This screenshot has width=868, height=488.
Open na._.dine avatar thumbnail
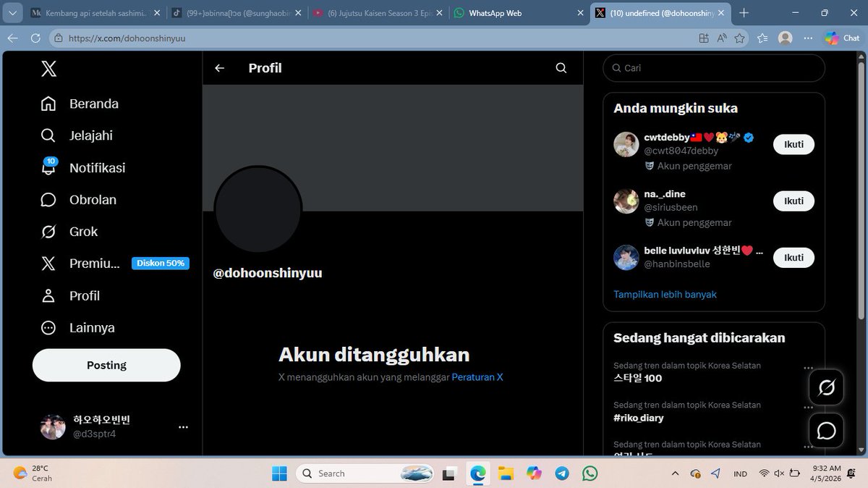pos(626,201)
